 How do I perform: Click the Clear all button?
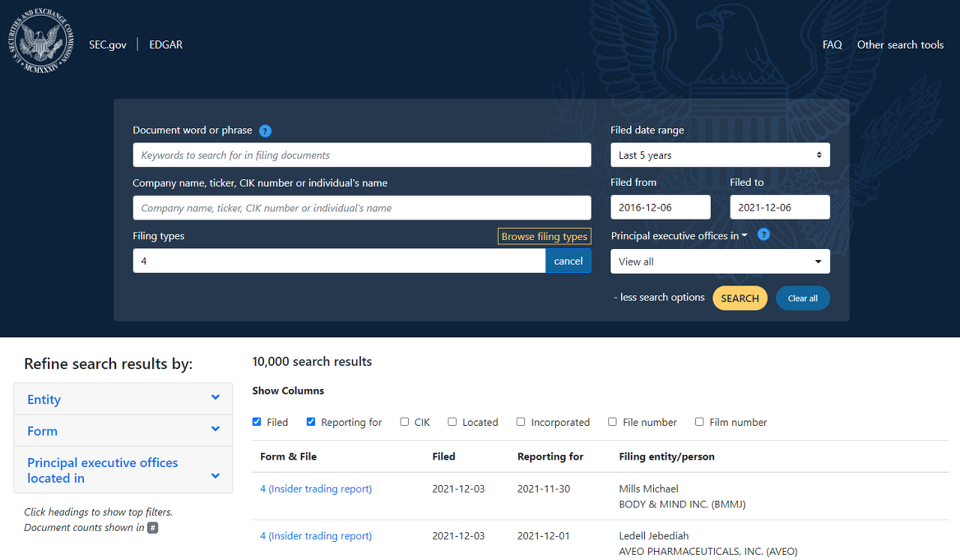tap(802, 298)
